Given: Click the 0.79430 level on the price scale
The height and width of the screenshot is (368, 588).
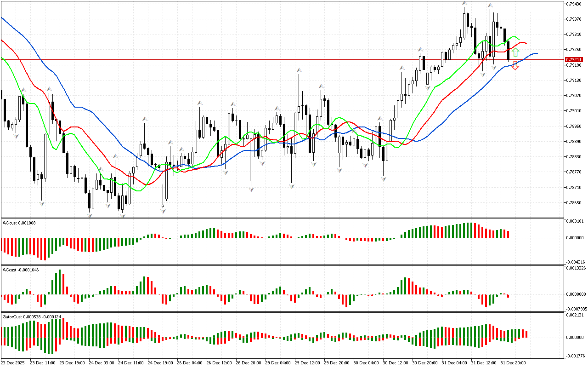Looking at the screenshot, I should (575, 4).
